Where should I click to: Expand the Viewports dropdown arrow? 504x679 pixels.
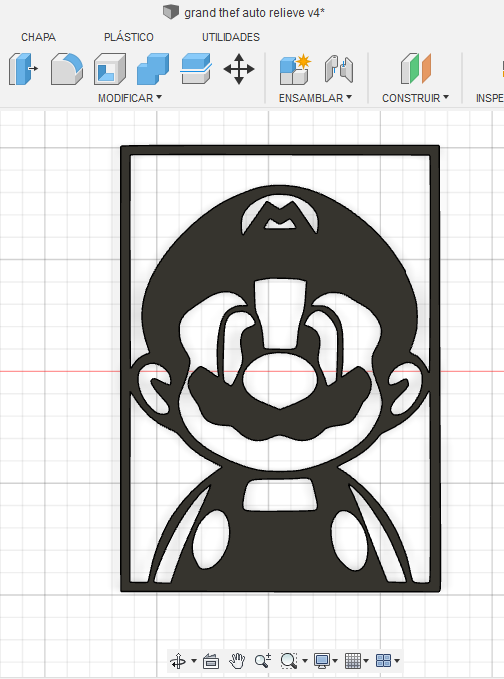tap(397, 661)
